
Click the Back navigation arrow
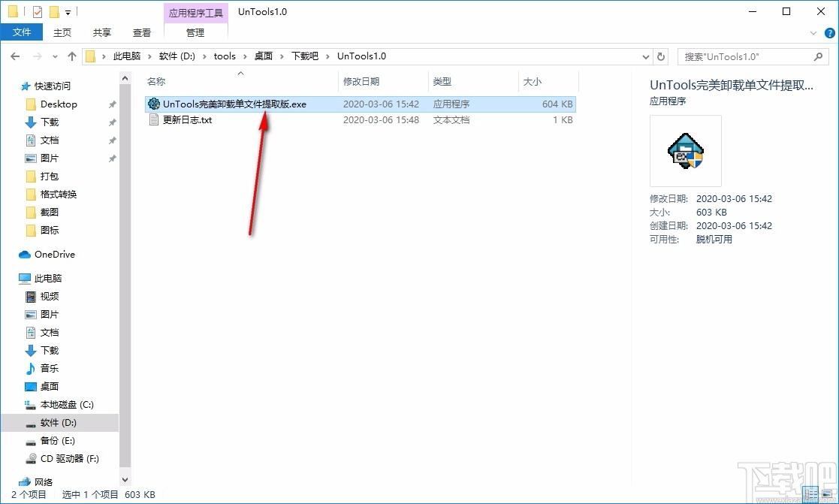pyautogui.click(x=15, y=56)
